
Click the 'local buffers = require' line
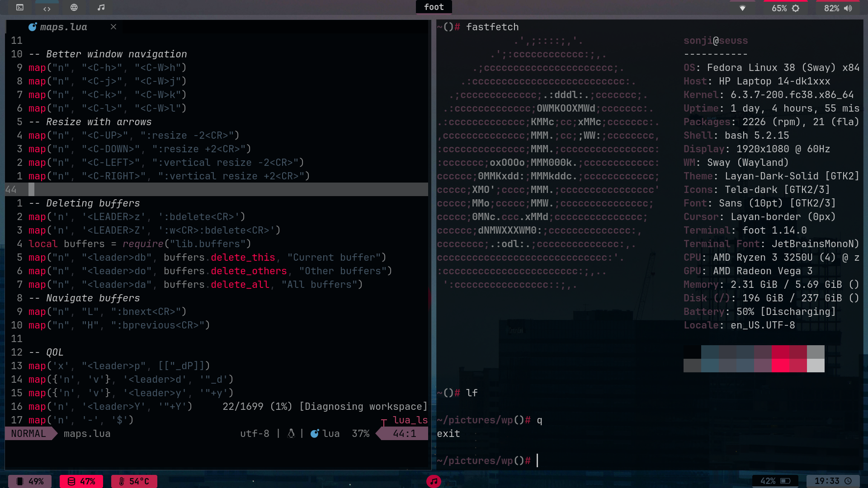[x=140, y=244]
